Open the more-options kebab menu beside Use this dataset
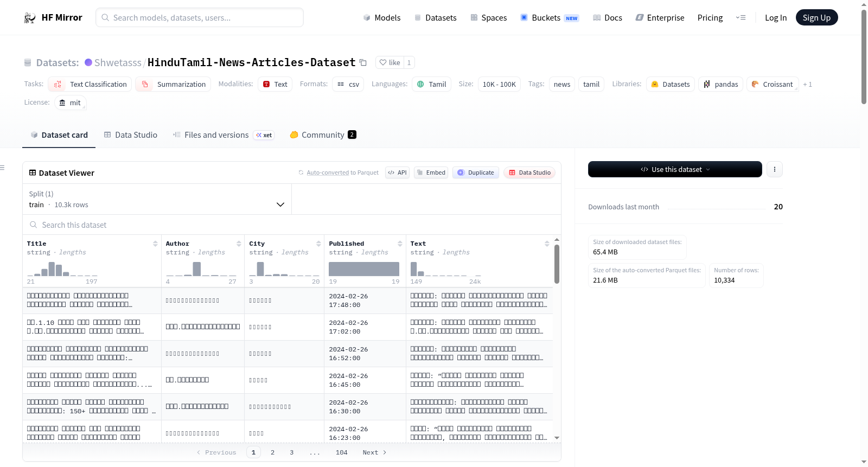The width and height of the screenshot is (868, 467). 775,169
